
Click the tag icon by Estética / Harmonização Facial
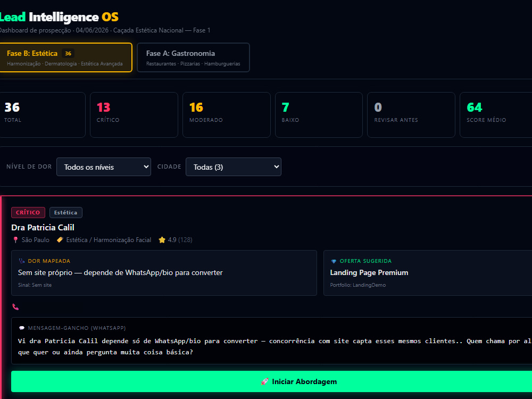(60, 240)
